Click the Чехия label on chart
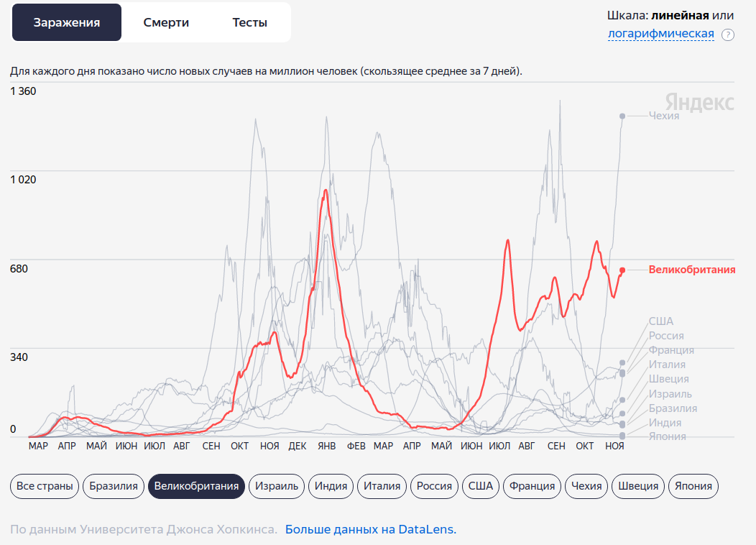756x545 pixels. [663, 116]
